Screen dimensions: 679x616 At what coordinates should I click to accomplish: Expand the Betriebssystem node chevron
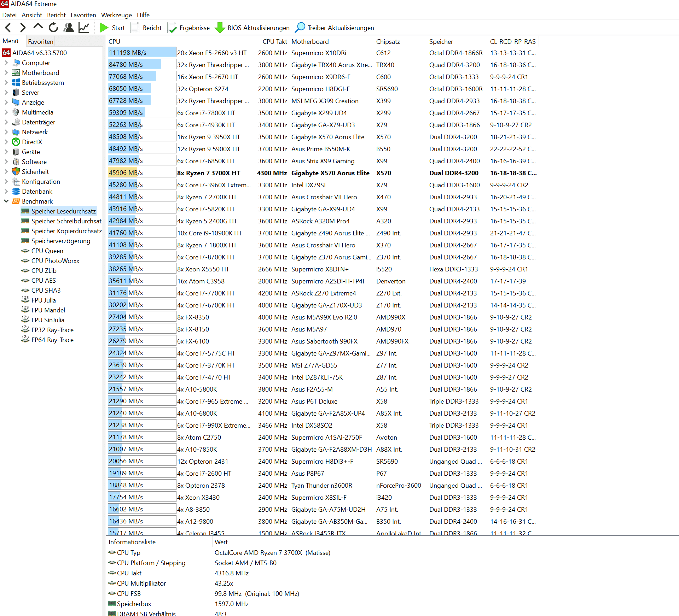[6, 83]
